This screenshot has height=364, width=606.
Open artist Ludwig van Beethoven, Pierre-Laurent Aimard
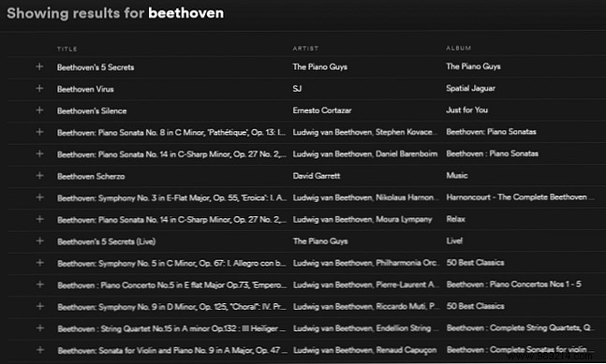366,284
